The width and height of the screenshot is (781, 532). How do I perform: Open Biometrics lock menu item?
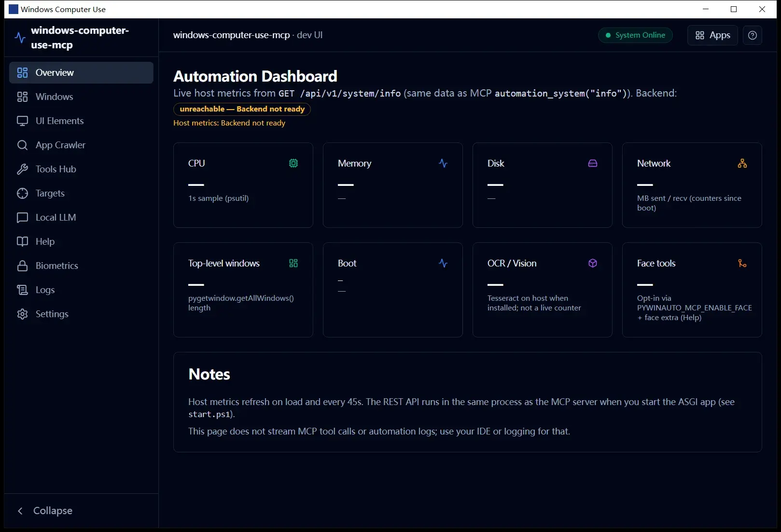(x=81, y=266)
